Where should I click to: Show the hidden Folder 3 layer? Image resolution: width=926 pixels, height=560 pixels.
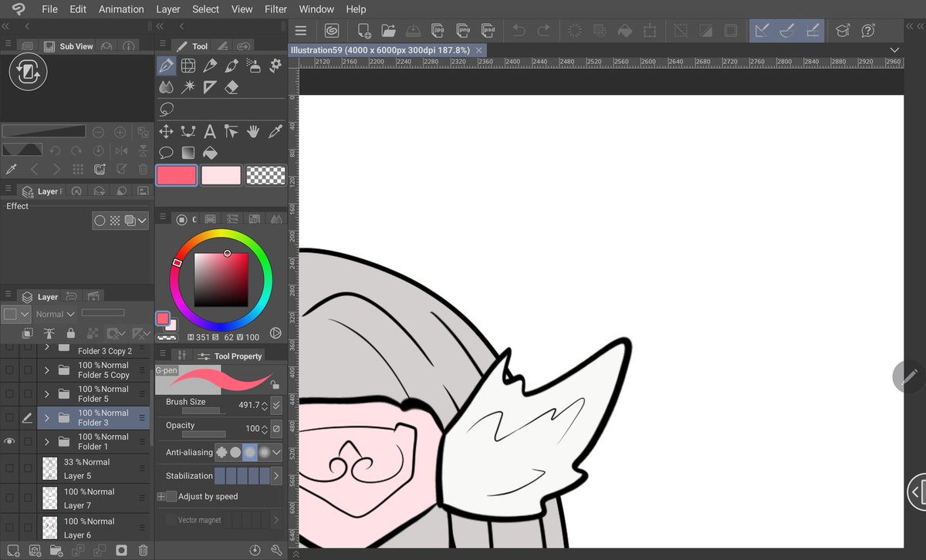(10, 418)
